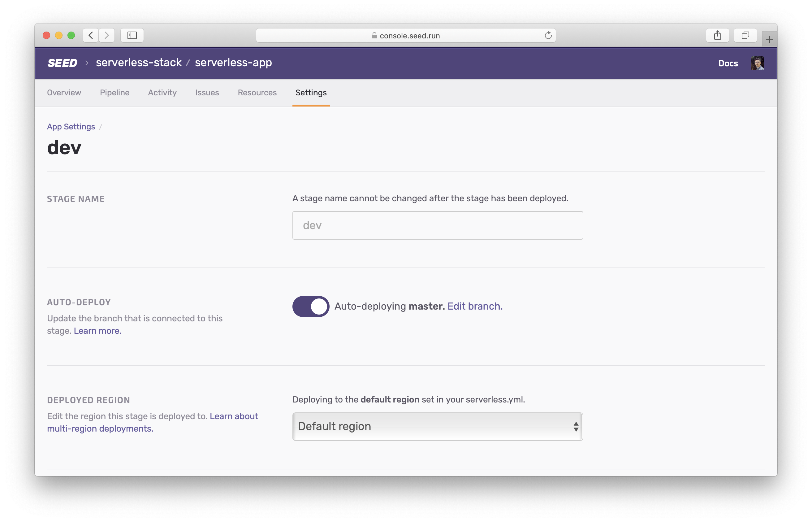Go to the Activity tab

coord(162,93)
